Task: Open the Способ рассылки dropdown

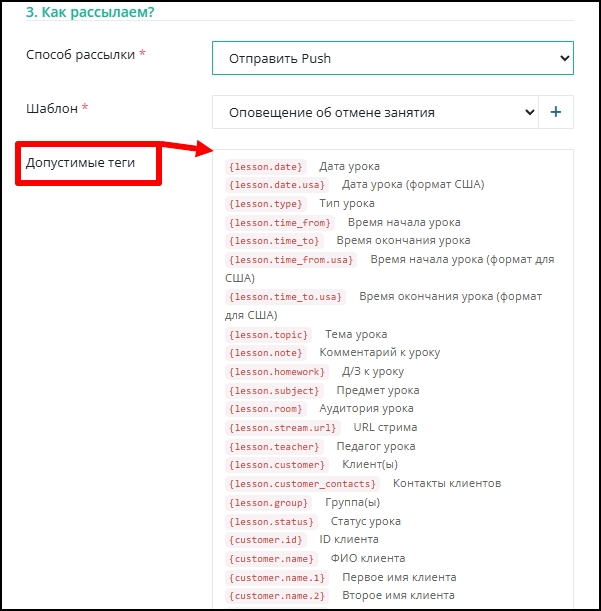Action: (x=393, y=58)
